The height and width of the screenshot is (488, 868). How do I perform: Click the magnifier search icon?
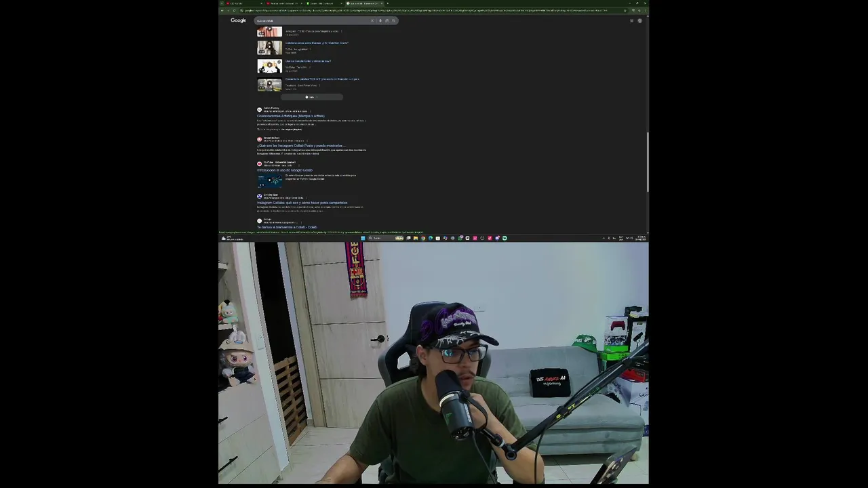point(393,20)
